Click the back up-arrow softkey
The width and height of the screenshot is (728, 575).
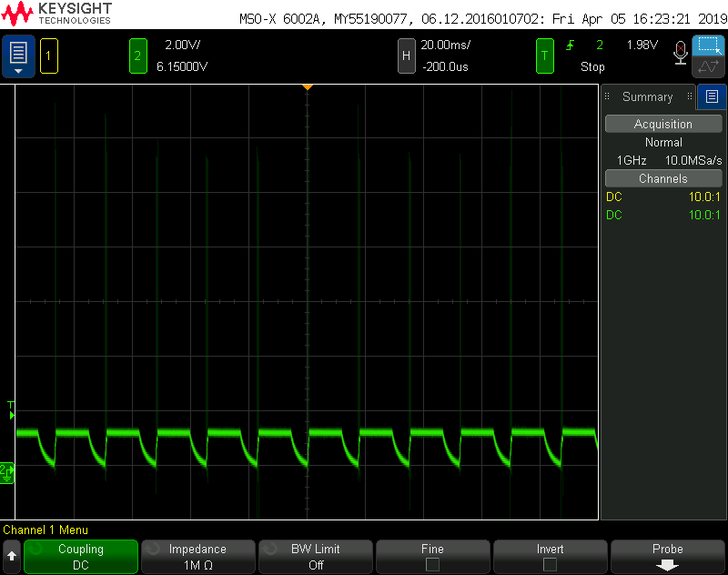(12, 557)
